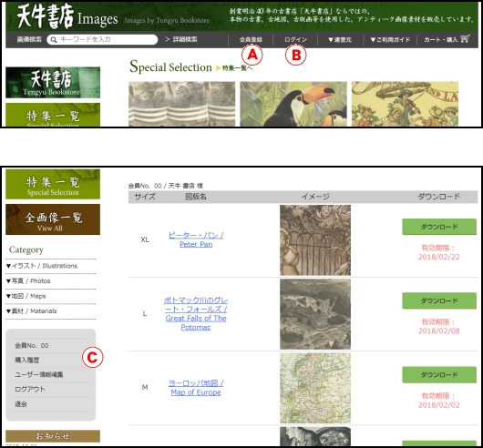Click the 天牛書店 Images header logo
The height and width of the screenshot is (448, 483).
pos(67,16)
